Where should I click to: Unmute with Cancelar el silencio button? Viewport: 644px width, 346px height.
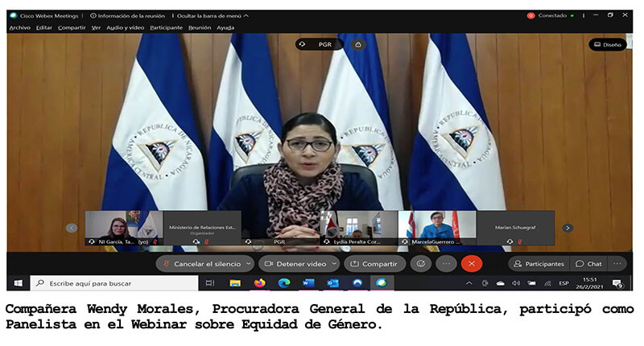coord(201,264)
